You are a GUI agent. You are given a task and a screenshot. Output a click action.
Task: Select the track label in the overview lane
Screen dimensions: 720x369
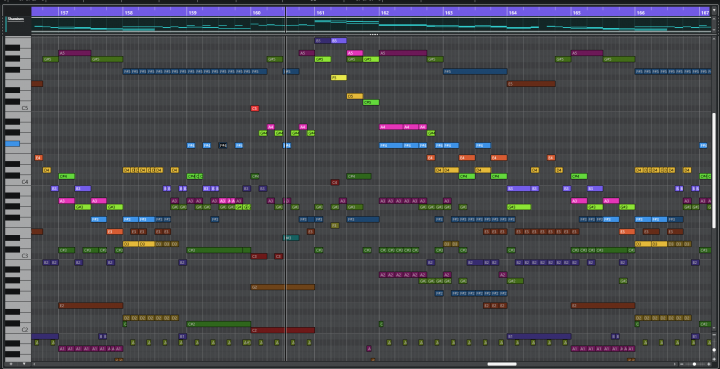15,18
